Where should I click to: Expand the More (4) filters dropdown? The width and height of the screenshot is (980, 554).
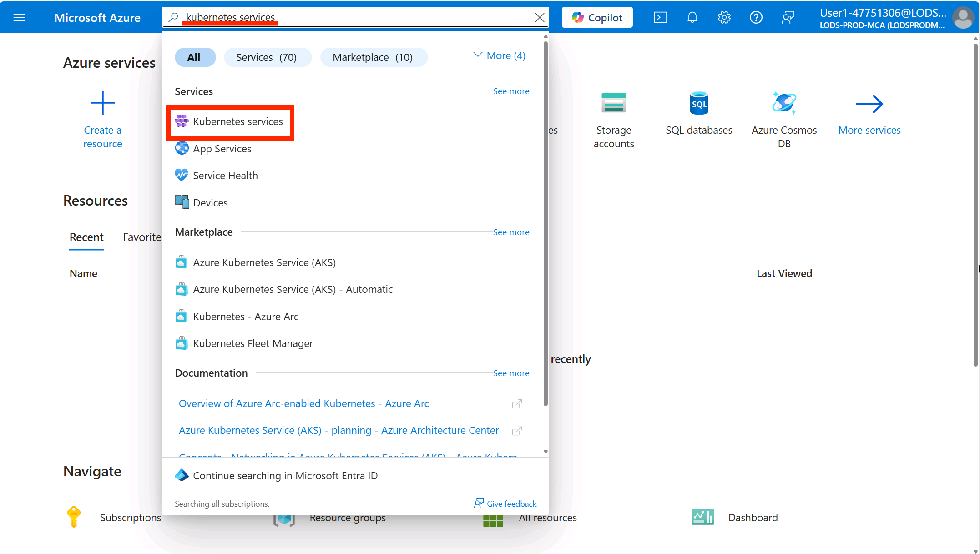pos(500,55)
